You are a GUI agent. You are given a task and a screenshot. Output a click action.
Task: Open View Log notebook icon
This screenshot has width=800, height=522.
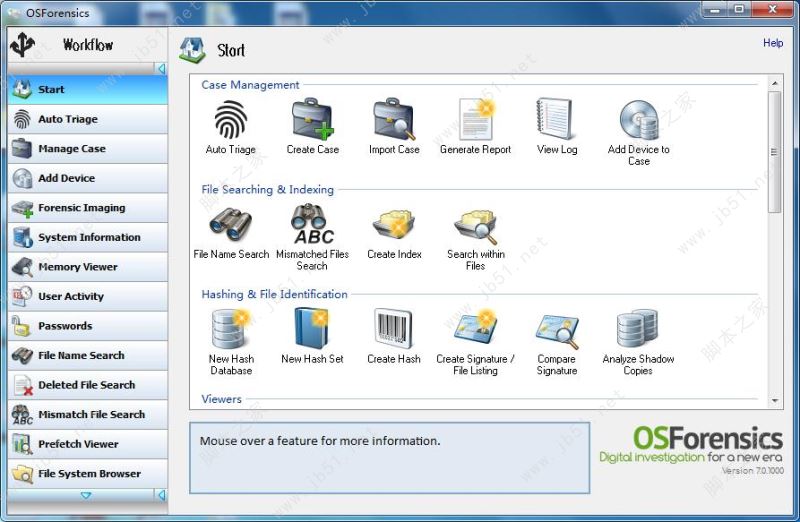[555, 119]
